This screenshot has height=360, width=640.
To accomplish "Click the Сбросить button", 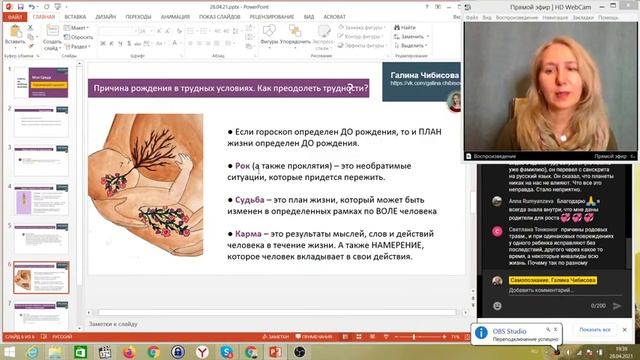I will [79, 37].
